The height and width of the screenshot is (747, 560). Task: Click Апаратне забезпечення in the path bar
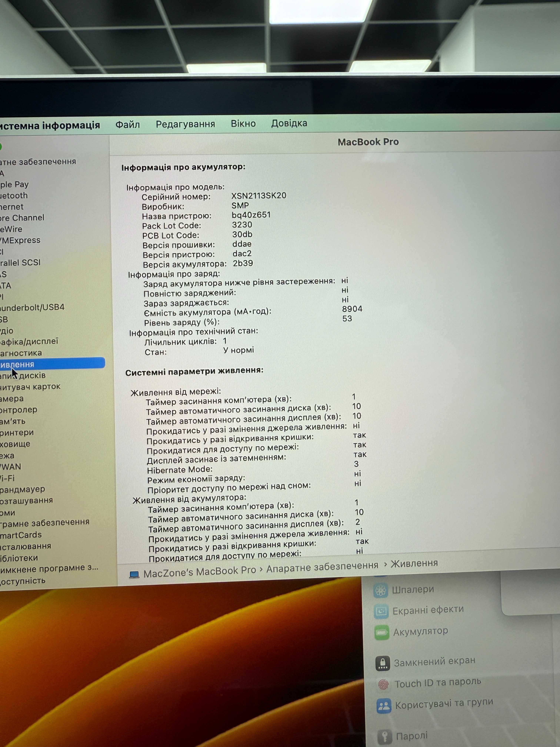(x=322, y=567)
